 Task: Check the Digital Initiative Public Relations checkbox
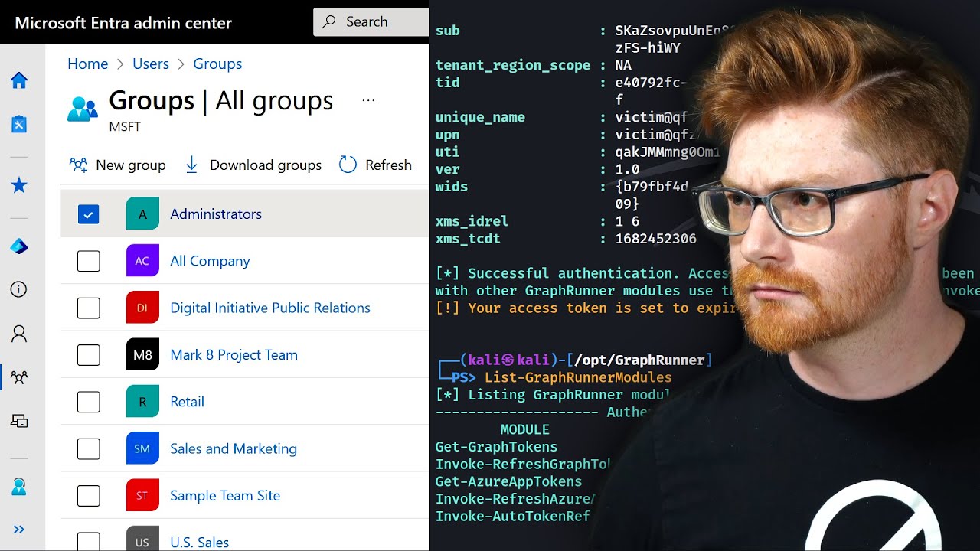89,308
